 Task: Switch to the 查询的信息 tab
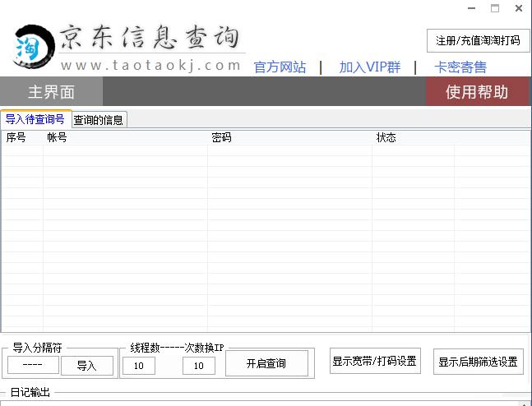click(x=99, y=120)
